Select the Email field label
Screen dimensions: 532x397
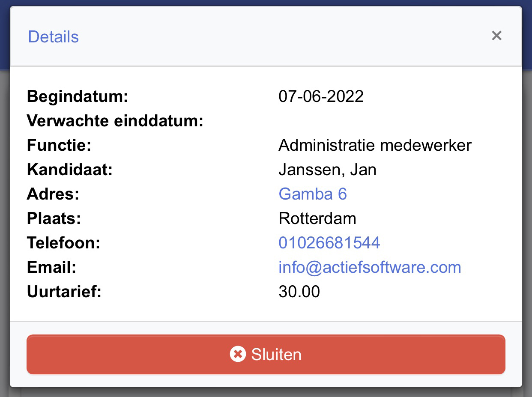[51, 267]
